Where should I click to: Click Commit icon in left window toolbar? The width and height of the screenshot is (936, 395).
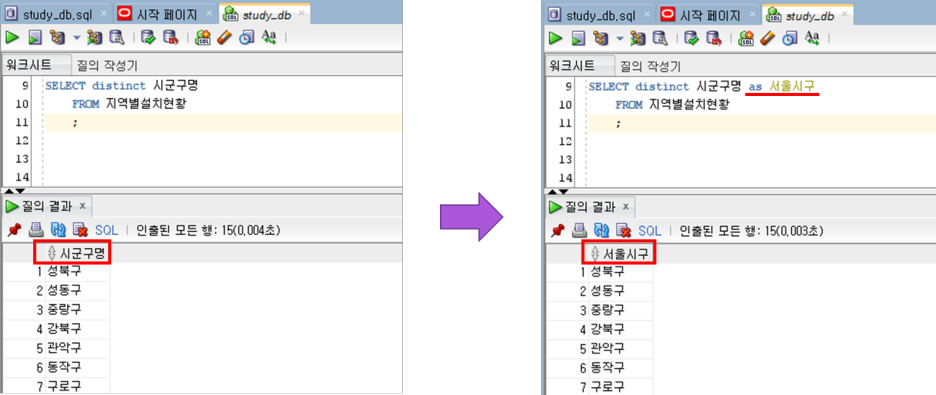148,38
